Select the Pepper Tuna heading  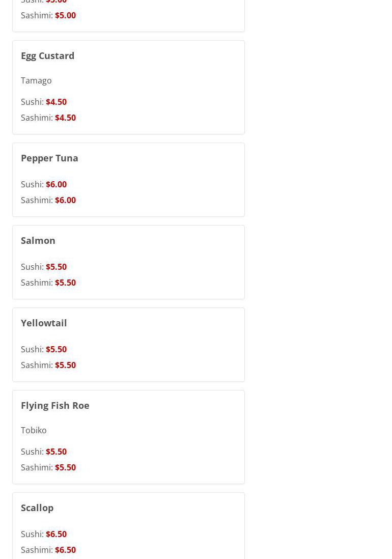[x=49, y=158]
